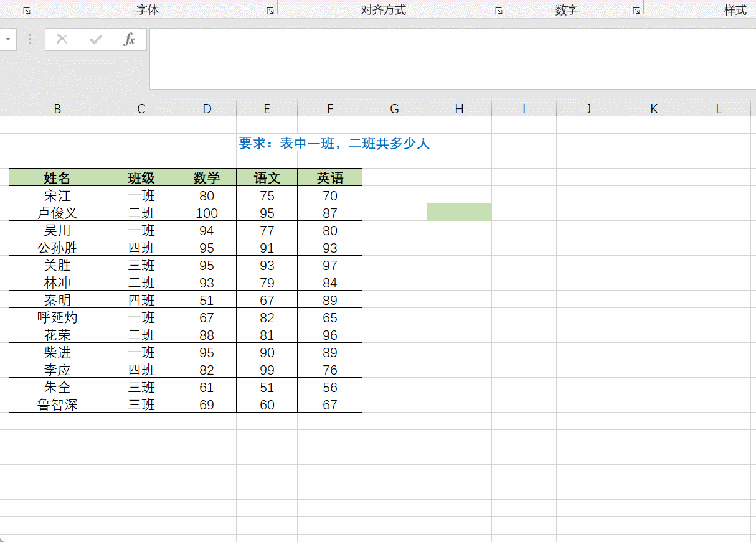756x542 pixels.
Task: Select the 英语 header cell
Action: 330,177
